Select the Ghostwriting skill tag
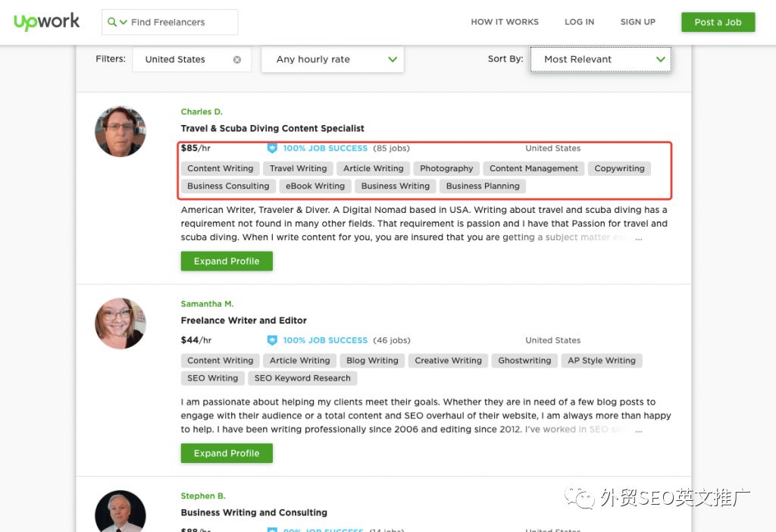The image size is (776, 532). coord(524,360)
